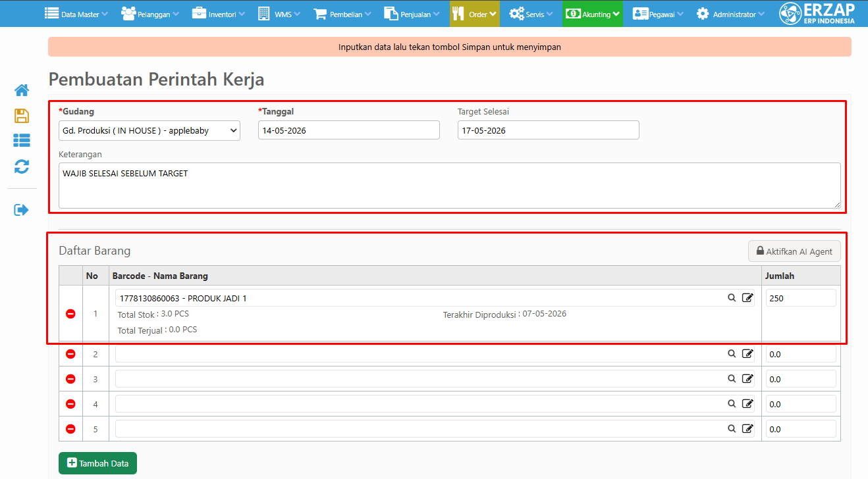The image size is (868, 479).
Task: Open the list view sidebar icon
Action: point(22,140)
